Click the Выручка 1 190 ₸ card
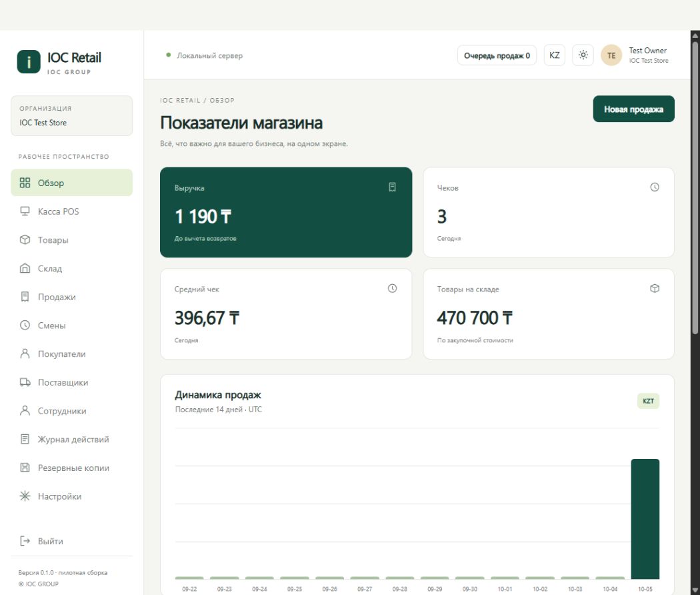Screen dimensions: 700x595 tap(286, 212)
